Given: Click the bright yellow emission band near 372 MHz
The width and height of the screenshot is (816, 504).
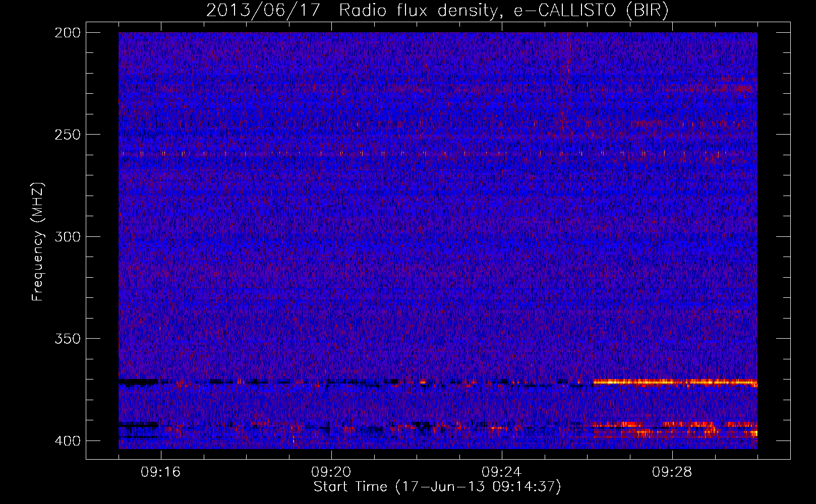Looking at the screenshot, I should pos(675,383).
